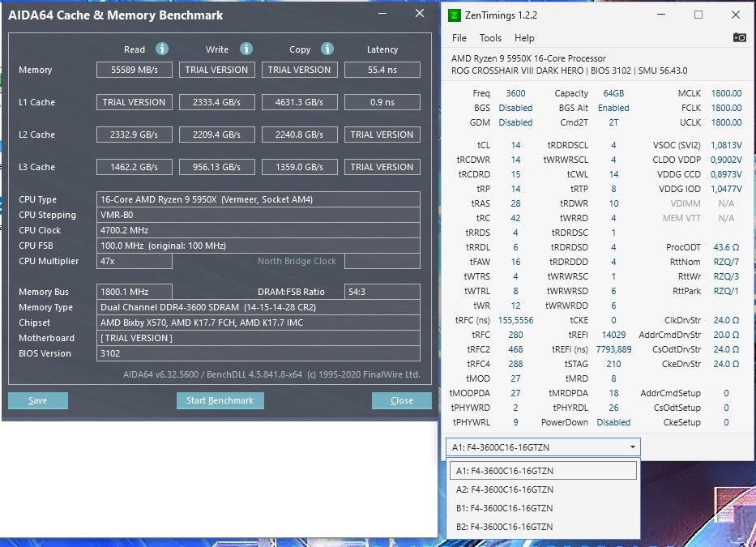Click L3 Cache Read 1462.2 GB/s
The width and height of the screenshot is (756, 547).
pos(135,167)
